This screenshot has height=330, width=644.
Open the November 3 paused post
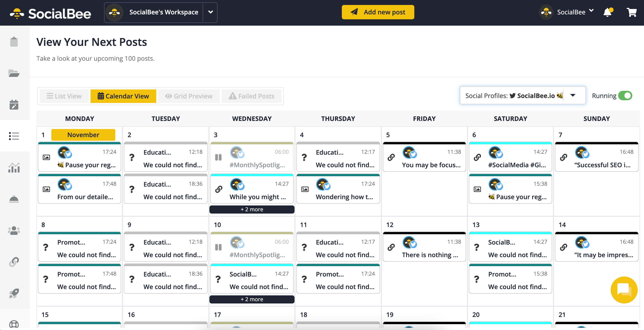(252, 158)
